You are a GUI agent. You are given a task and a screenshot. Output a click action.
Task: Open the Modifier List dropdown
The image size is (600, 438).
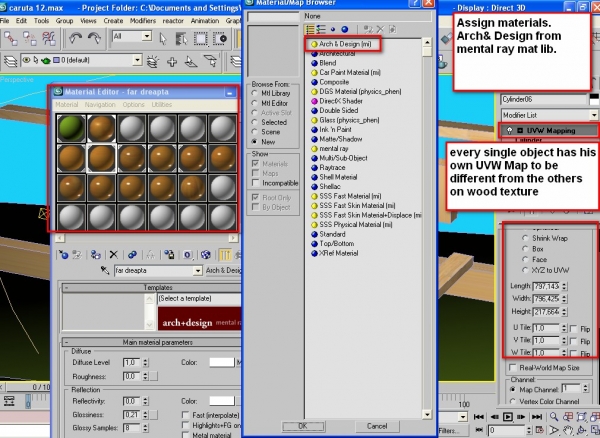point(593,115)
